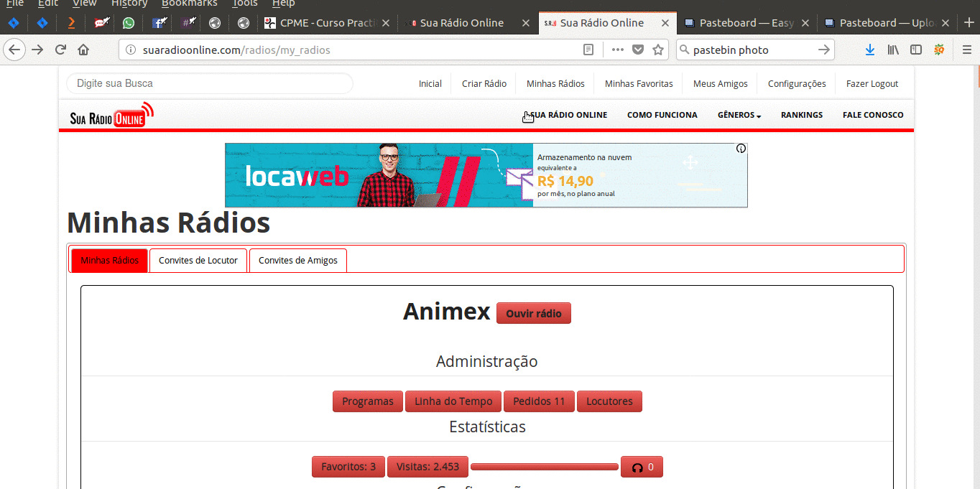Bookmark this page with the star
Image resolution: width=980 pixels, height=489 pixels.
click(x=657, y=50)
